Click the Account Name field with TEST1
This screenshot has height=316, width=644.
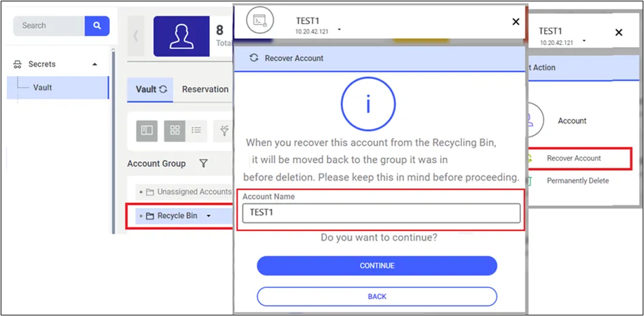381,213
